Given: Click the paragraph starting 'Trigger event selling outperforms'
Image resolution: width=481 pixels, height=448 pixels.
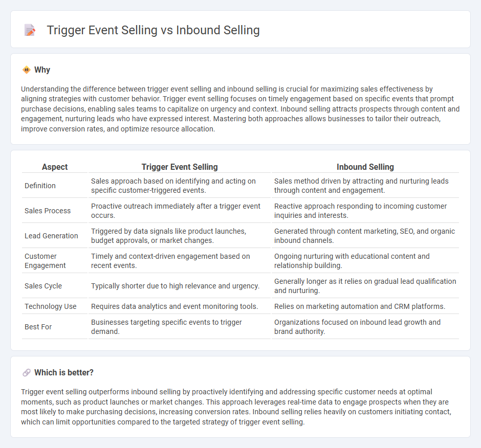Looking at the screenshot, I should (236, 407).
